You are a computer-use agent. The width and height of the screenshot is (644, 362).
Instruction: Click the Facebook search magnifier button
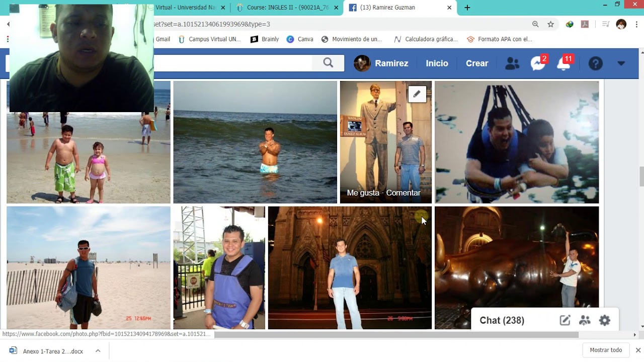(328, 63)
